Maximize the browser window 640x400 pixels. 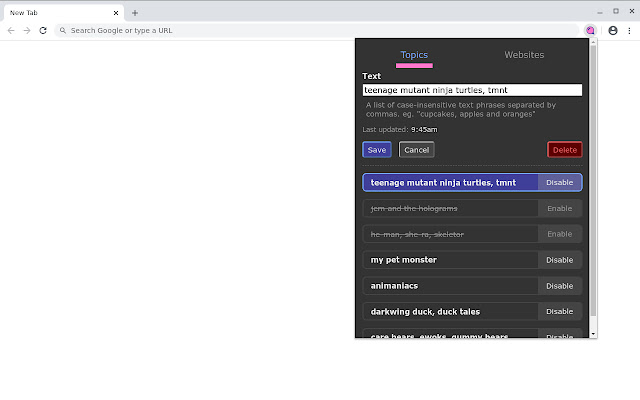(616, 11)
